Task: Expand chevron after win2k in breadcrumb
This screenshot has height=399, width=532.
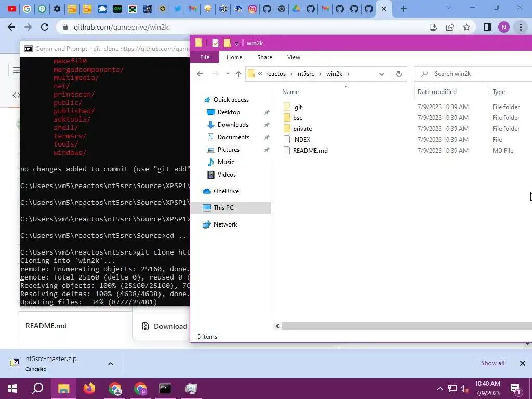Action: point(348,74)
